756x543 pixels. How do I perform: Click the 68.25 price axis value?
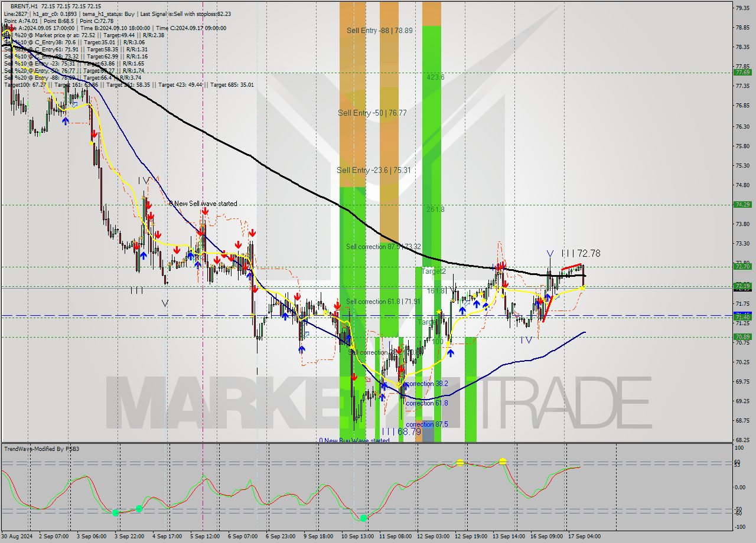point(742,440)
